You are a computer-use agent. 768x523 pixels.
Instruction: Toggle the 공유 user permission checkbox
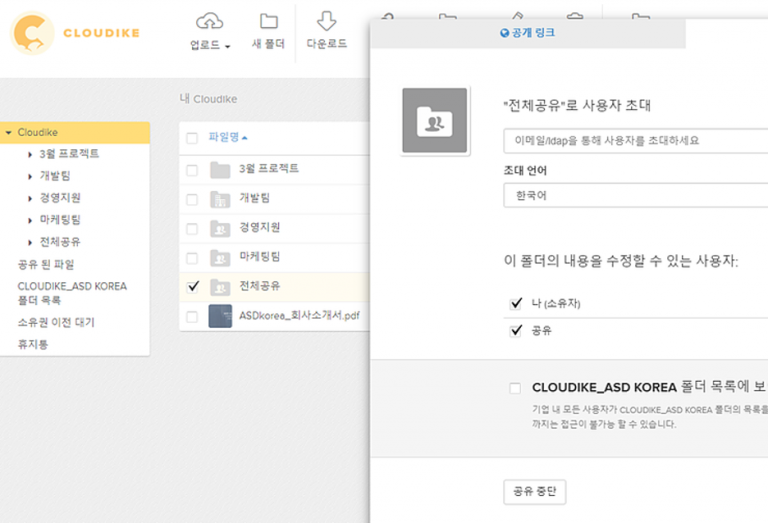(x=516, y=330)
